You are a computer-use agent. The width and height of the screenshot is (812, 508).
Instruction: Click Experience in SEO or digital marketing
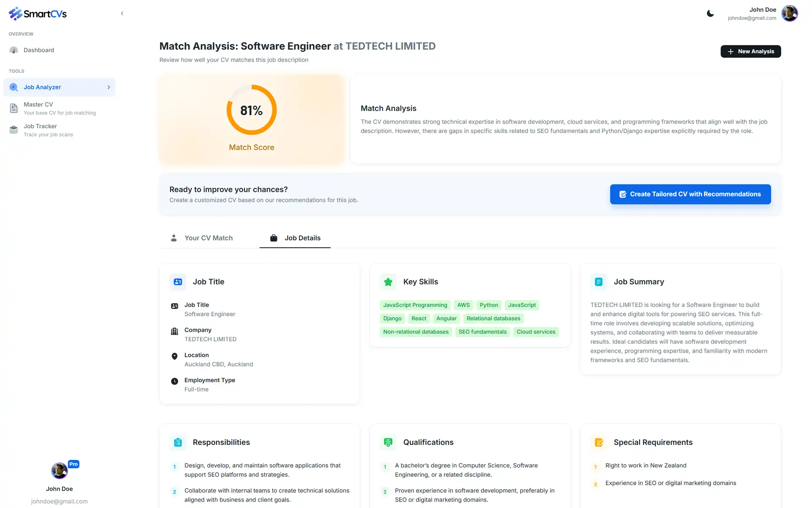point(671,483)
